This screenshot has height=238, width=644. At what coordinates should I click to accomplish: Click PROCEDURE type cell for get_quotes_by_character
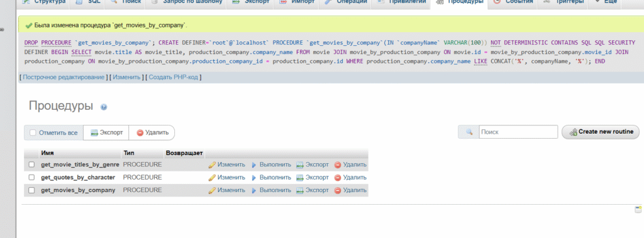(143, 178)
